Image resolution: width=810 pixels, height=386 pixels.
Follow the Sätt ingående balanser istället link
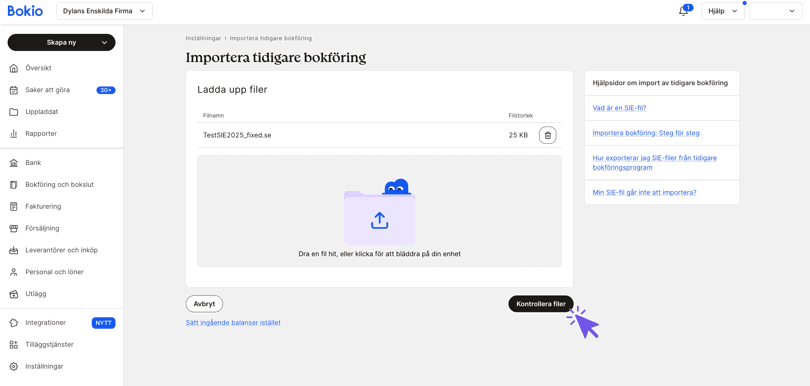[x=233, y=322]
